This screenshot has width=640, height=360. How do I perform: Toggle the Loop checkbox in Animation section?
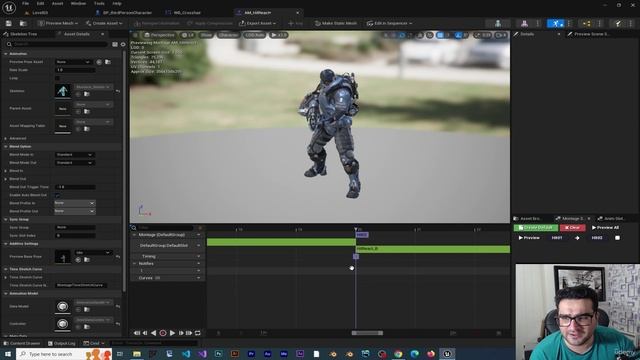[57, 78]
